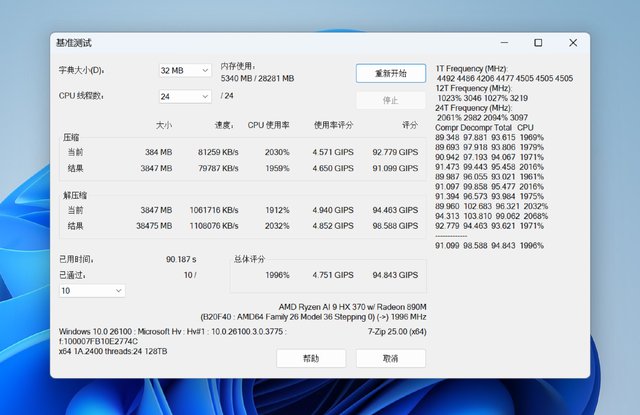
Task: Click the 取消 cancel button
Action: pyautogui.click(x=391, y=358)
